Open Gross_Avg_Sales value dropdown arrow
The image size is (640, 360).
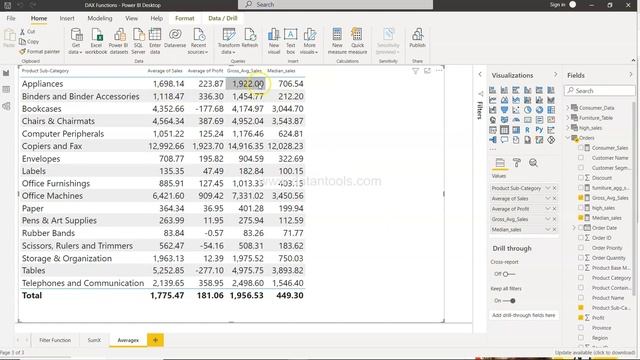548,219
